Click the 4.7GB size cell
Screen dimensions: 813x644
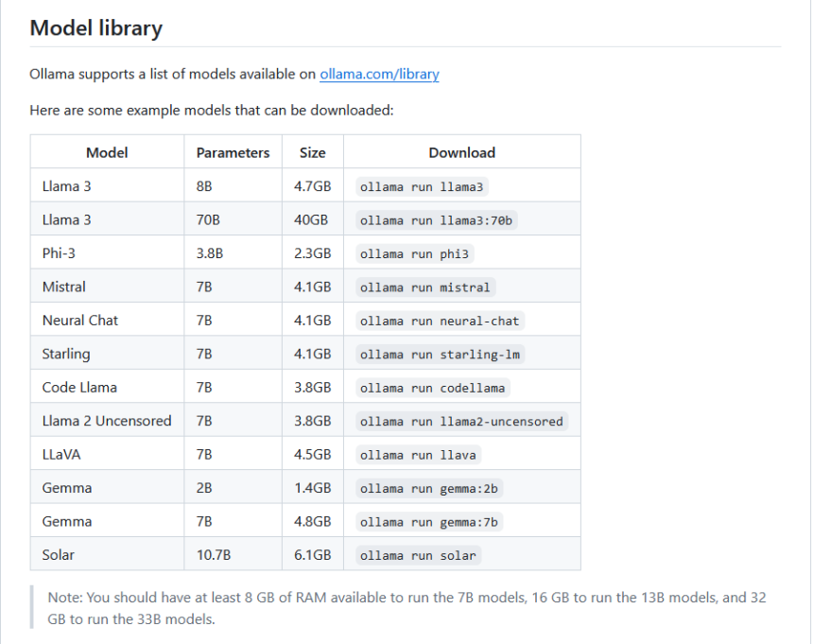[312, 186]
